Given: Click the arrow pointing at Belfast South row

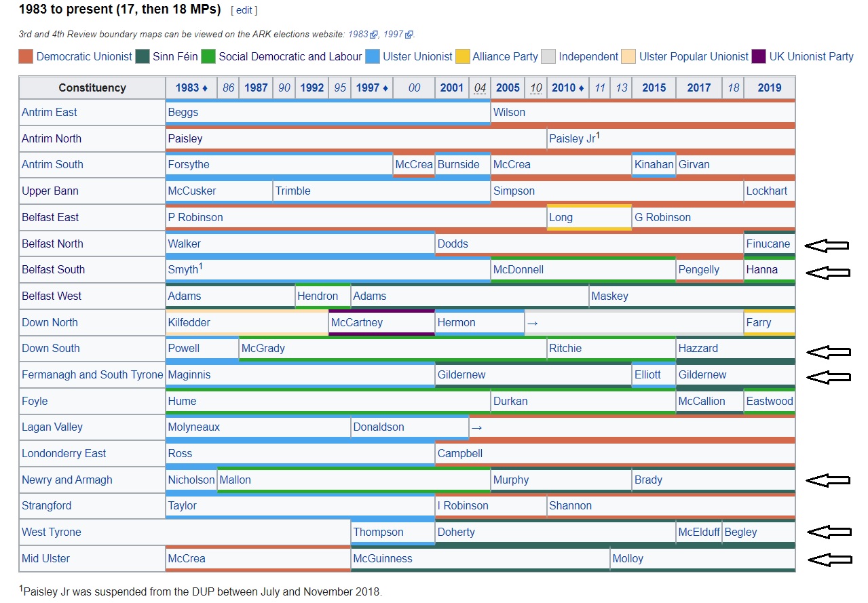Looking at the screenshot, I should (x=827, y=272).
